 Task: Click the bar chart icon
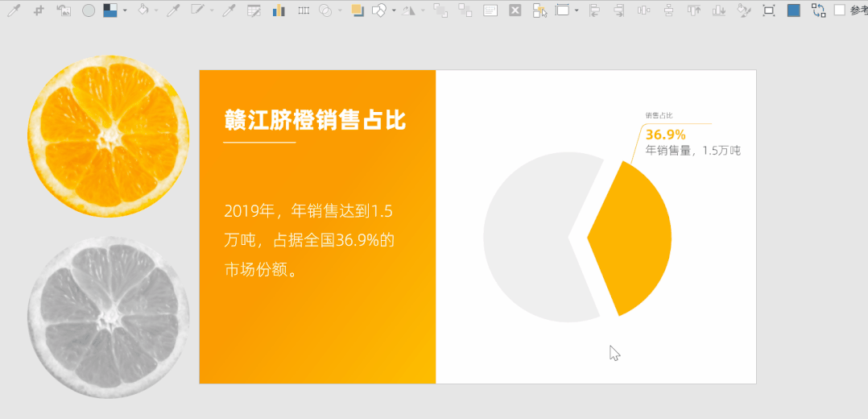tap(279, 10)
